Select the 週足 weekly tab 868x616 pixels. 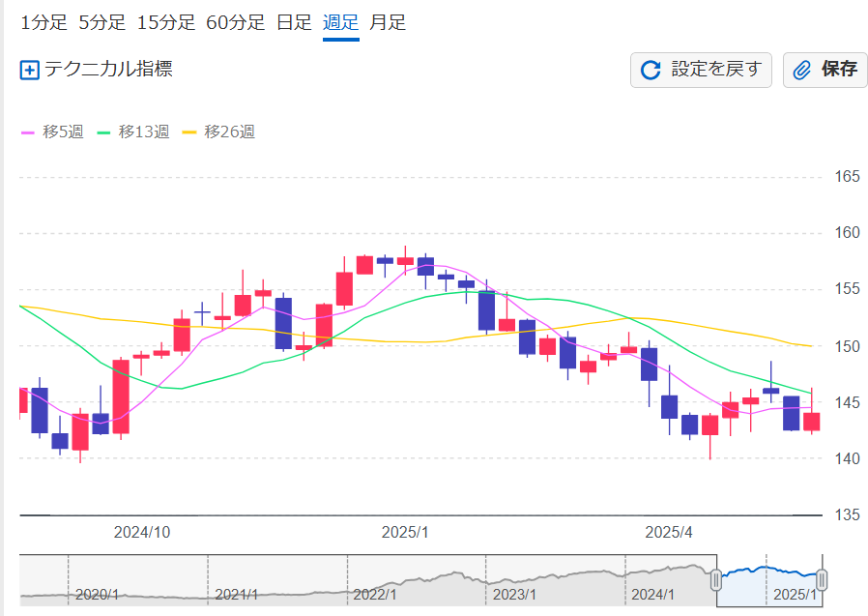pos(341,22)
